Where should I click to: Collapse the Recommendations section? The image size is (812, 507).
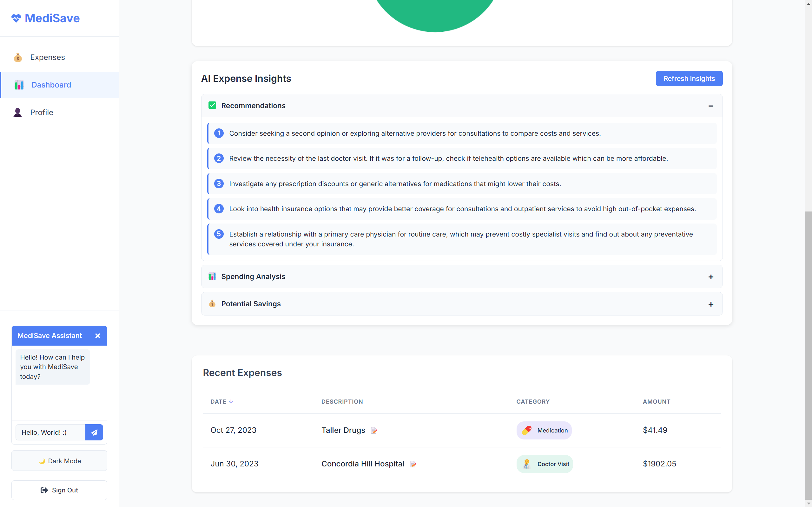click(711, 106)
